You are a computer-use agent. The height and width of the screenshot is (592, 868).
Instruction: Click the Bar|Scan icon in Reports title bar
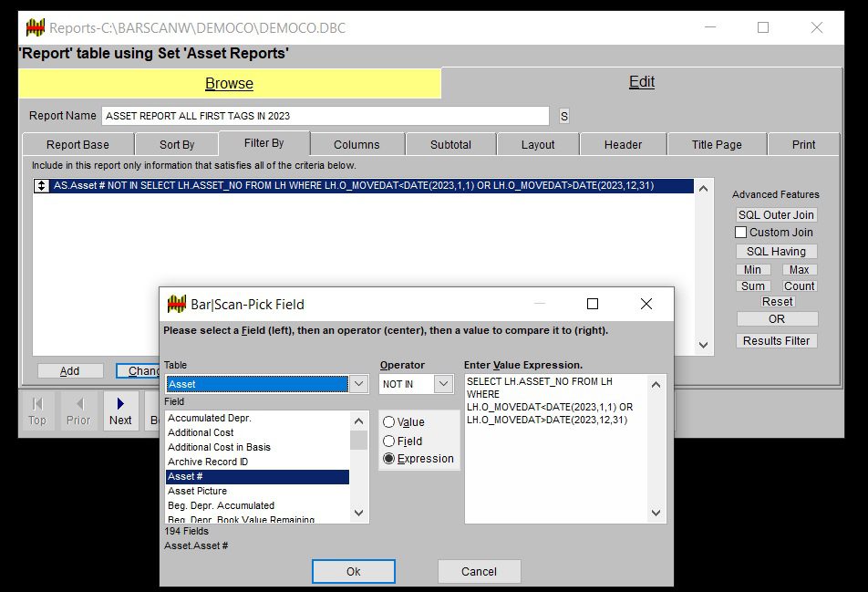(35, 27)
